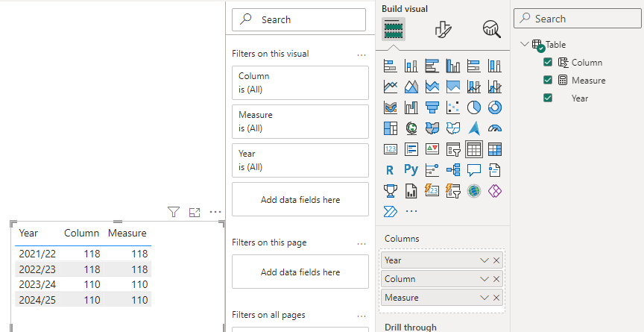The height and width of the screenshot is (332, 644).
Task: Click the visual header filter funnel icon
Action: 174,212
